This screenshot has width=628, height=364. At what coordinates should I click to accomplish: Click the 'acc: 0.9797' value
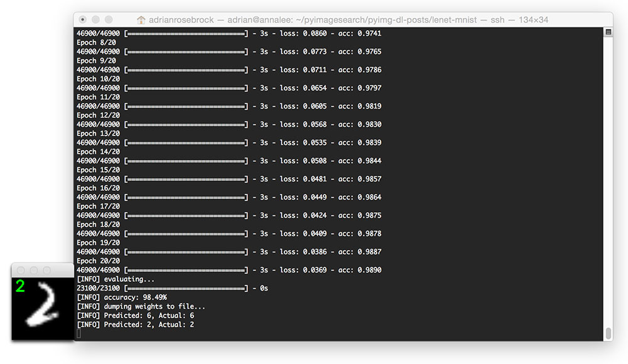pyautogui.click(x=360, y=88)
